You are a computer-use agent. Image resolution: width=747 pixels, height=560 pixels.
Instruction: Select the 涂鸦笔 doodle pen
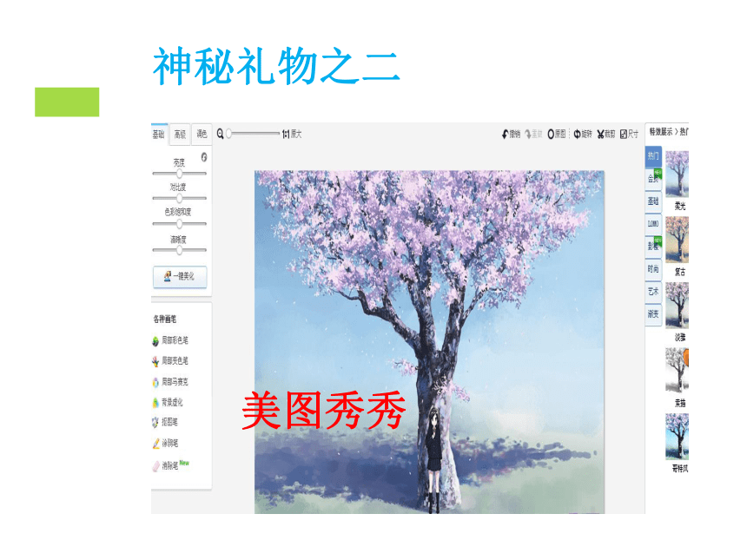(x=165, y=444)
